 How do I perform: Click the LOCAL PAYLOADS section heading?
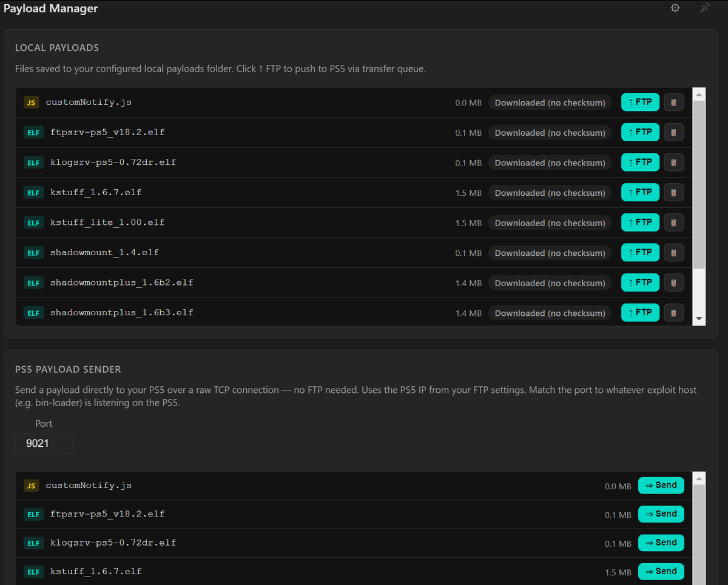pyautogui.click(x=57, y=47)
